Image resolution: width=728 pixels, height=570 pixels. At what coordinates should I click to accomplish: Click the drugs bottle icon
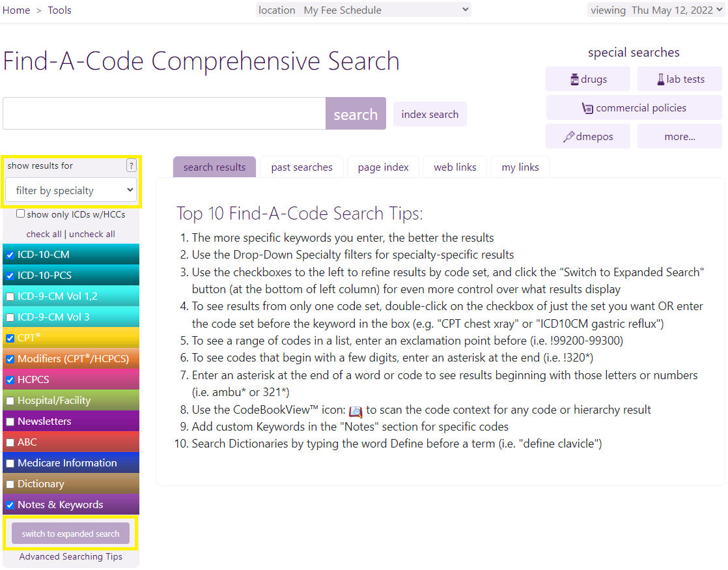[575, 79]
